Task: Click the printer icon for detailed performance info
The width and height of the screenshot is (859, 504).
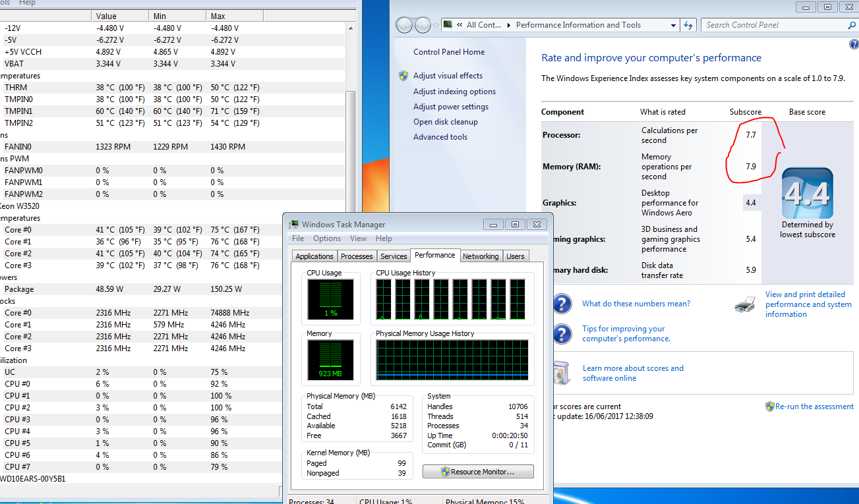Action: 745,304
